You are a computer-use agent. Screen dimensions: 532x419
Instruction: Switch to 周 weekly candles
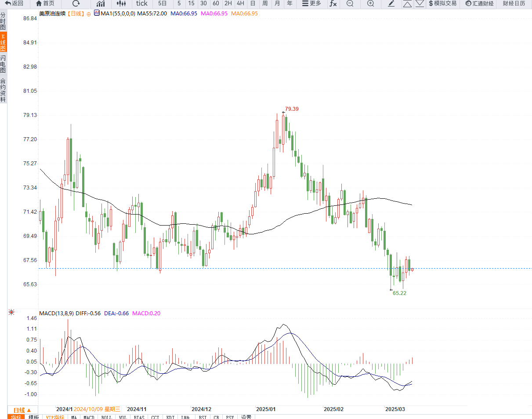(x=265, y=4)
